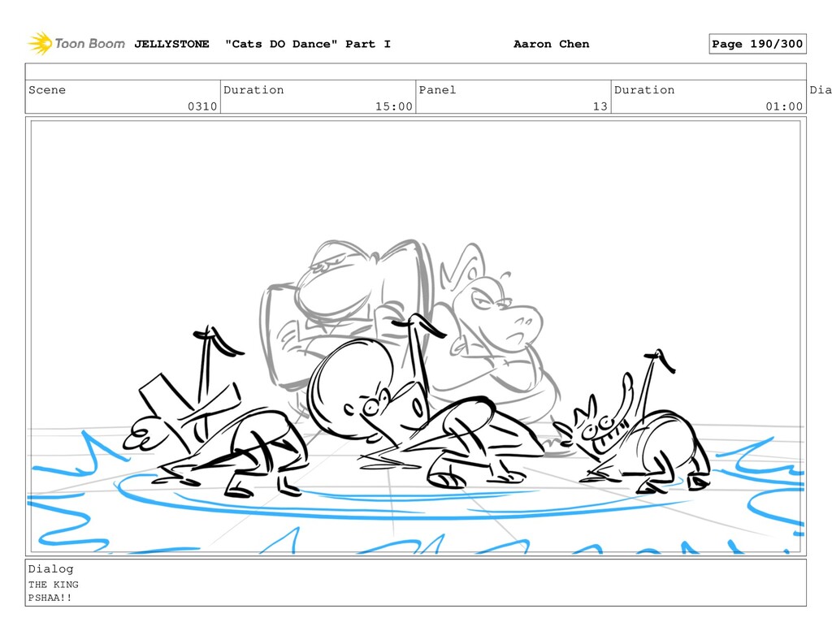Select panel duration value 01:00
The image size is (832, 644).
click(784, 106)
